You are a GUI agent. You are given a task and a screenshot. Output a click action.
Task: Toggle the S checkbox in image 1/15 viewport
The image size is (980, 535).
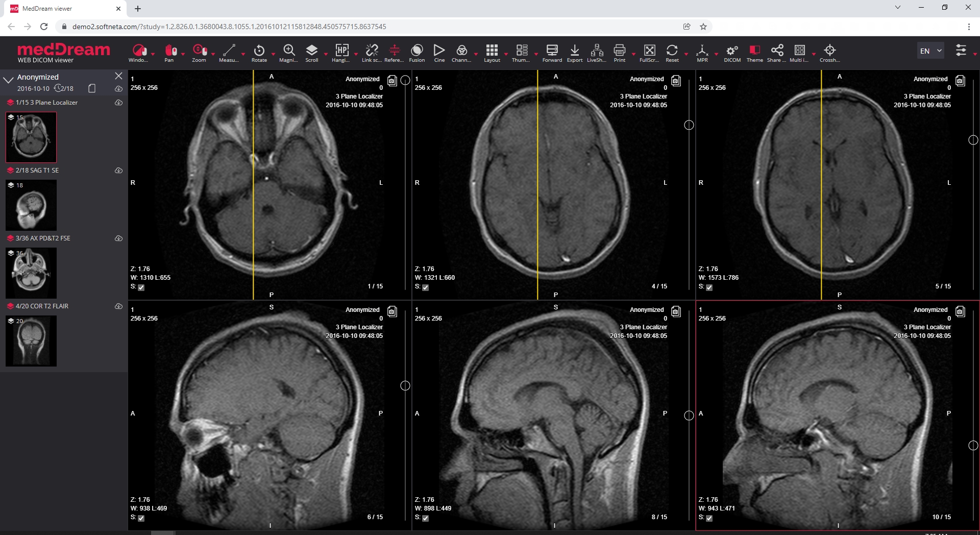point(141,287)
